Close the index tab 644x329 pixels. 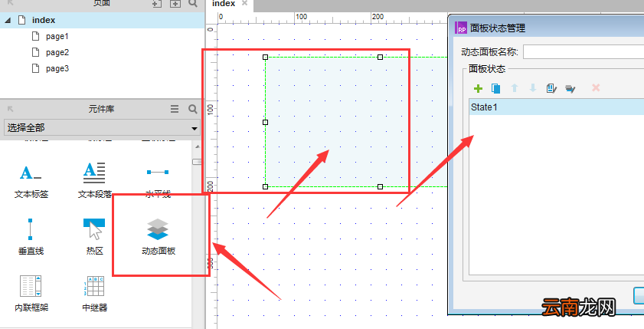click(x=244, y=3)
